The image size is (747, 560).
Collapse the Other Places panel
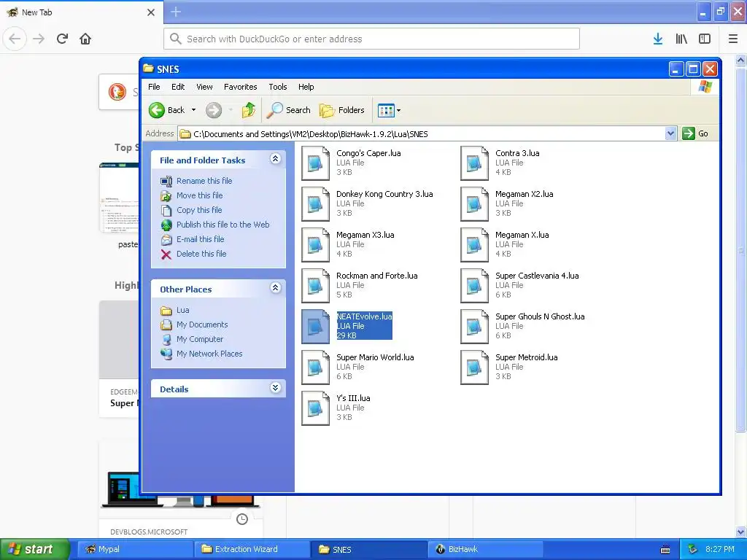pyautogui.click(x=275, y=287)
